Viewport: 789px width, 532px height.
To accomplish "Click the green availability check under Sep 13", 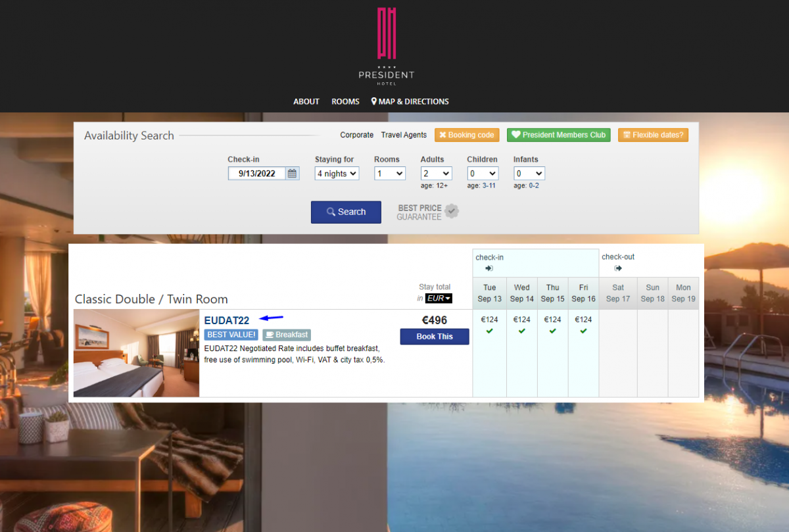I will (x=489, y=331).
